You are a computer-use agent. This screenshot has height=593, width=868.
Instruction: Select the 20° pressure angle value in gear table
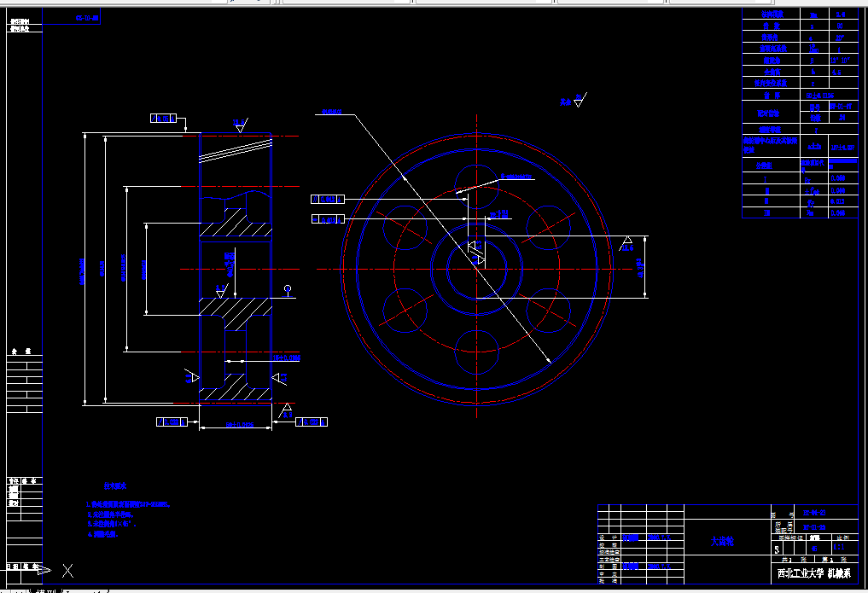840,38
